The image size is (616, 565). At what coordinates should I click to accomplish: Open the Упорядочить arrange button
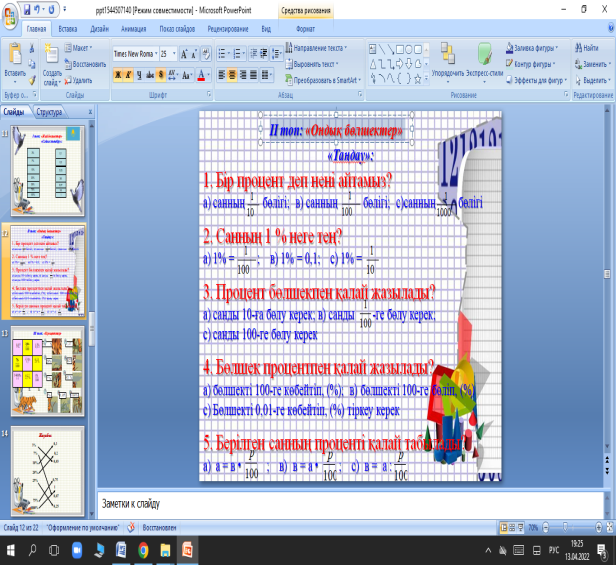[448, 63]
